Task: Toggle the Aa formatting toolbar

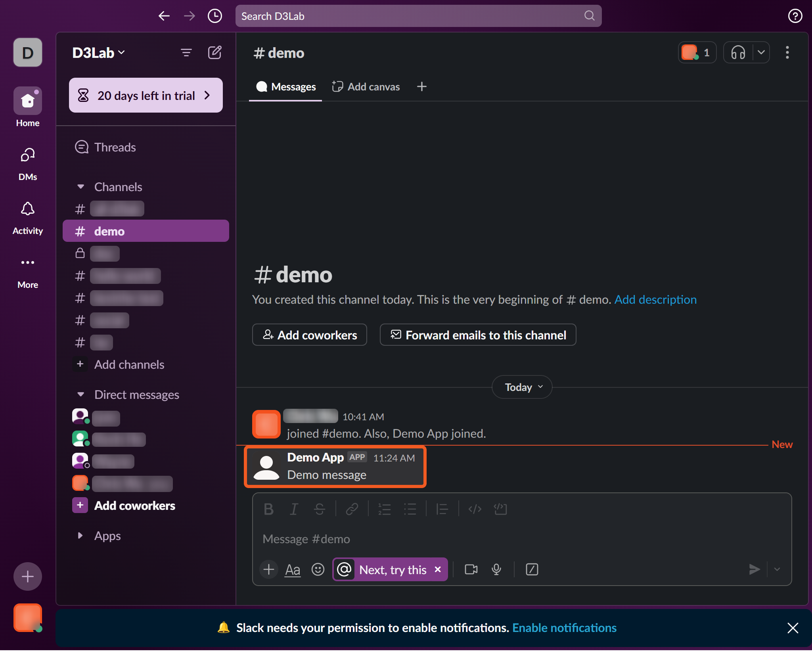Action: click(x=293, y=570)
